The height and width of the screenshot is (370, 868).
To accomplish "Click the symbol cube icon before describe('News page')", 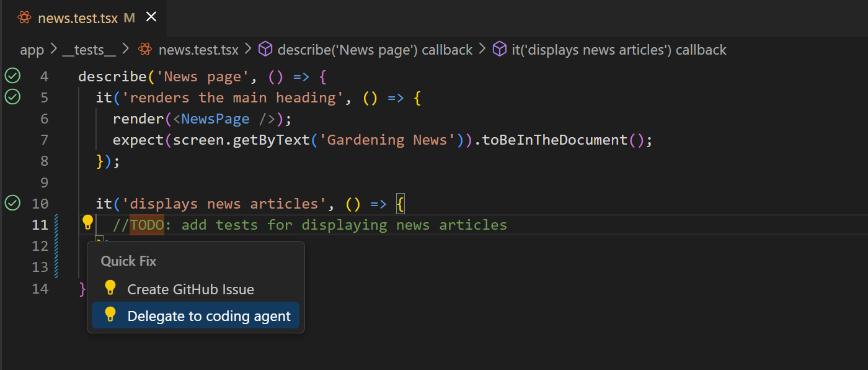I will click(265, 49).
